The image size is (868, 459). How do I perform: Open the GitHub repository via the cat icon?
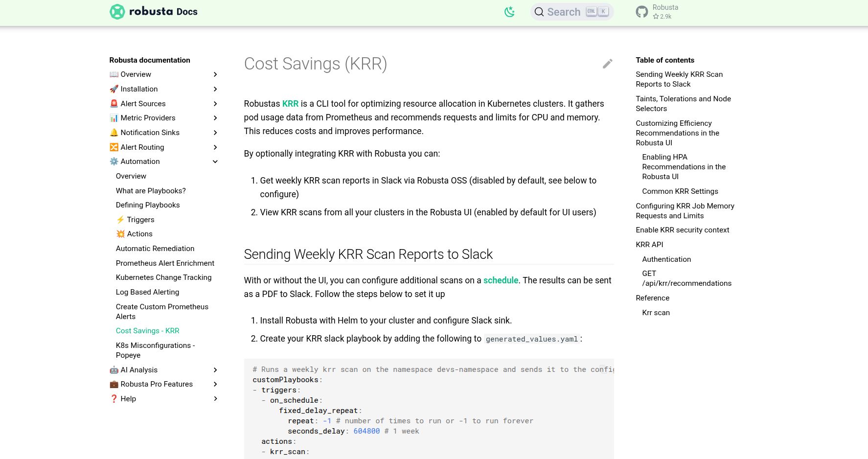642,11
